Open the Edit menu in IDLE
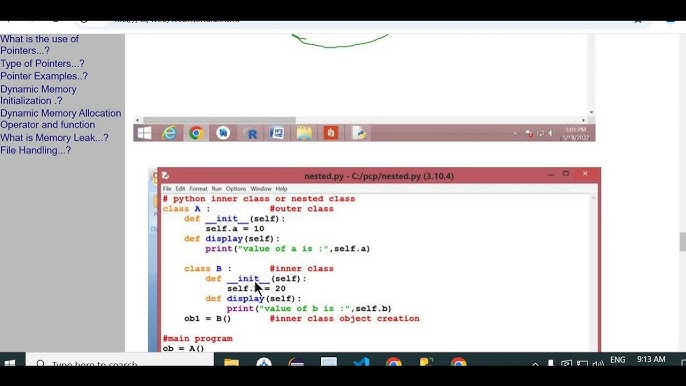The width and height of the screenshot is (686, 386). point(180,189)
